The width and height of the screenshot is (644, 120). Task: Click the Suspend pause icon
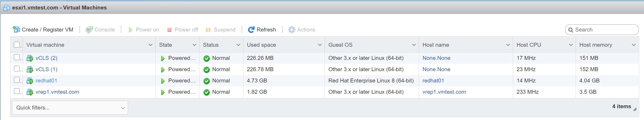point(208,30)
